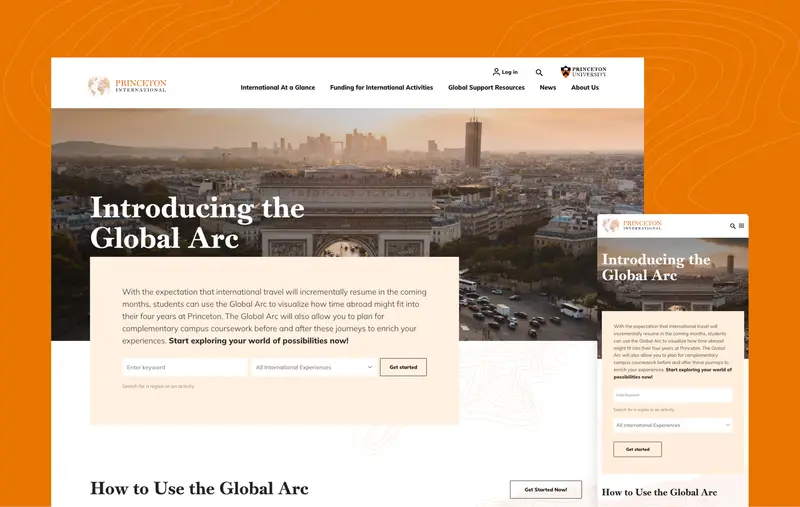Image resolution: width=800 pixels, height=507 pixels.
Task: Open the mobile All International Experiences dropdown
Action: point(672,425)
